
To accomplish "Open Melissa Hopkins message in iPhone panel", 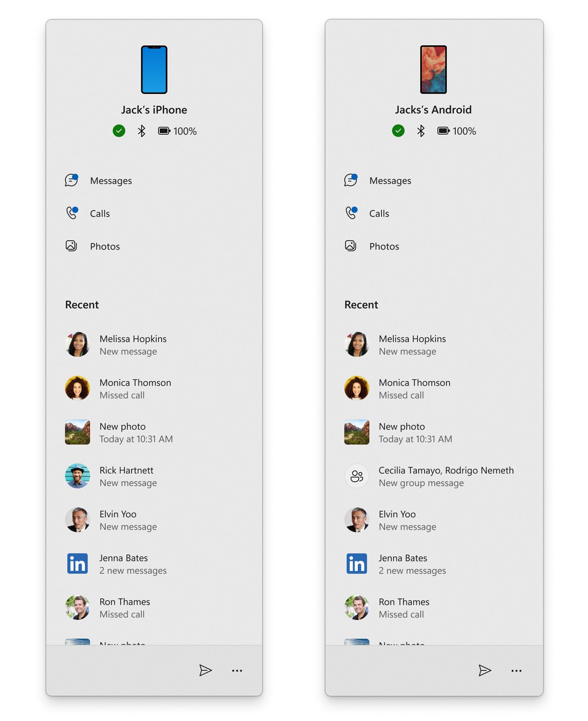I will [132, 345].
